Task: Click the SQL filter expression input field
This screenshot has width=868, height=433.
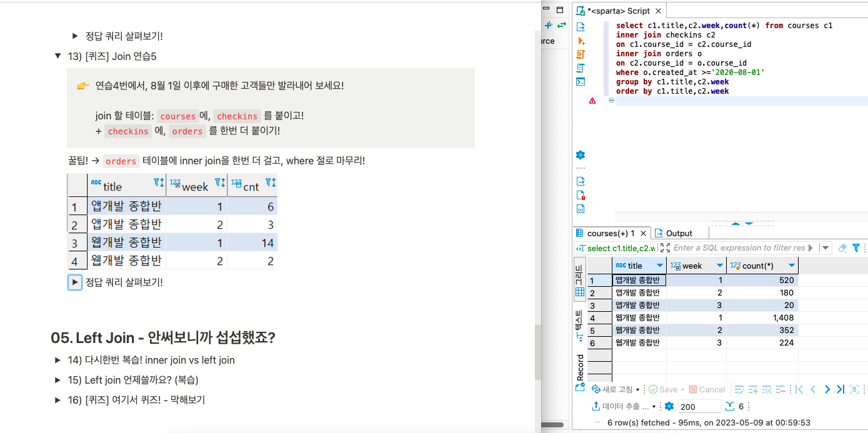Action: 739,248
